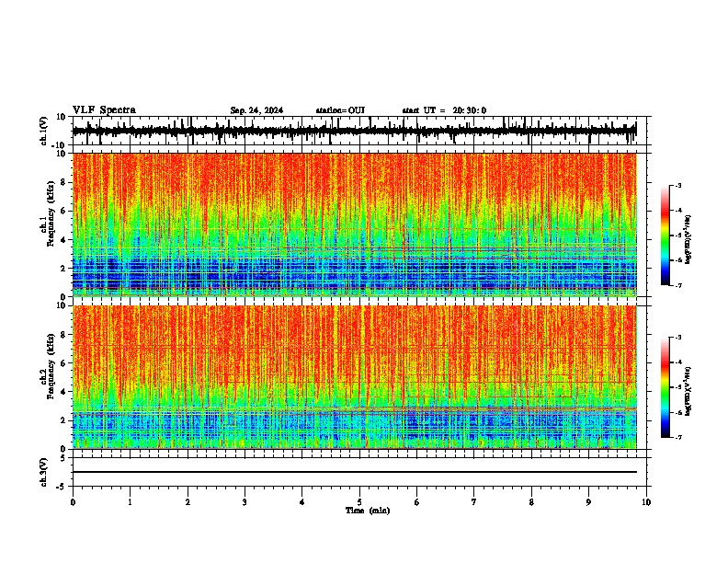
Task: Click the ch.2 spectrogram "8" kHz tick label
Action: [x=64, y=335]
